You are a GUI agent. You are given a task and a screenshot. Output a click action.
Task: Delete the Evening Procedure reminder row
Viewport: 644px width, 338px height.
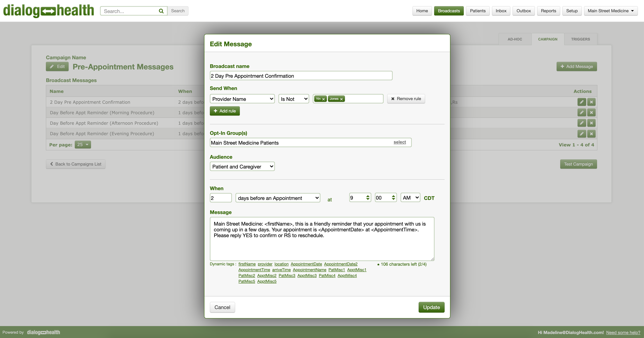(x=591, y=134)
